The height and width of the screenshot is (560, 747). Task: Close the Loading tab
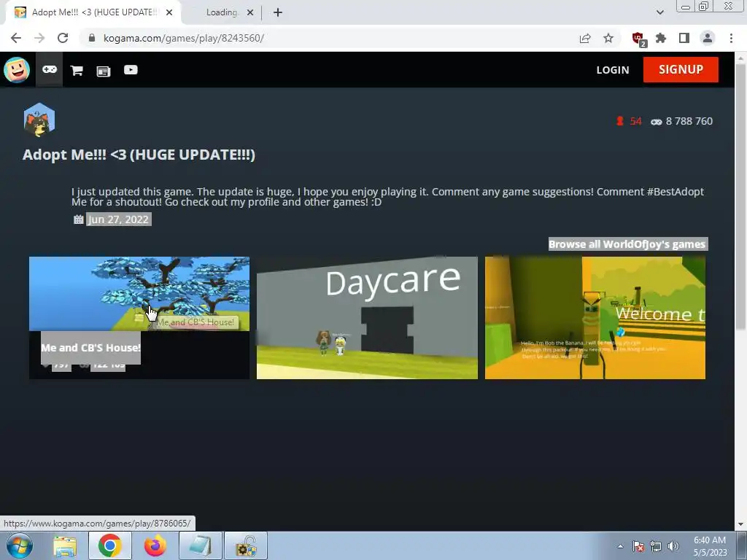[250, 12]
